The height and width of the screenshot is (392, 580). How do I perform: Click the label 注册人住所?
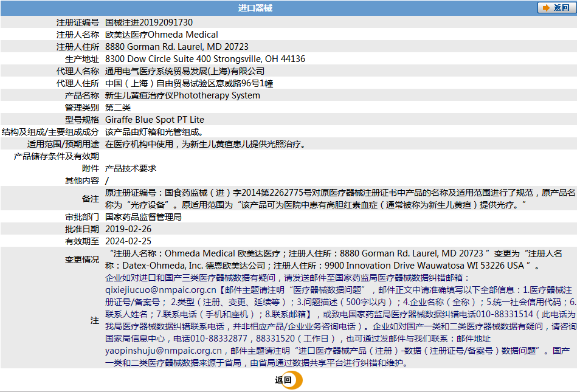coord(78,47)
